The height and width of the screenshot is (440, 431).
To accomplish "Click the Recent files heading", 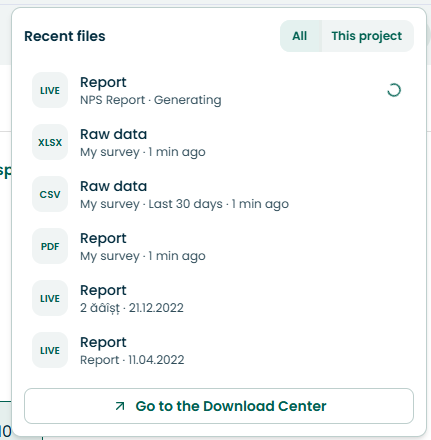I will [65, 36].
